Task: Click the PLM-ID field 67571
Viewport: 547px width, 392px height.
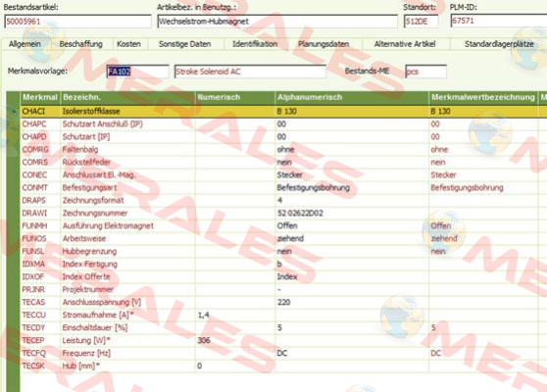Action: click(499, 21)
